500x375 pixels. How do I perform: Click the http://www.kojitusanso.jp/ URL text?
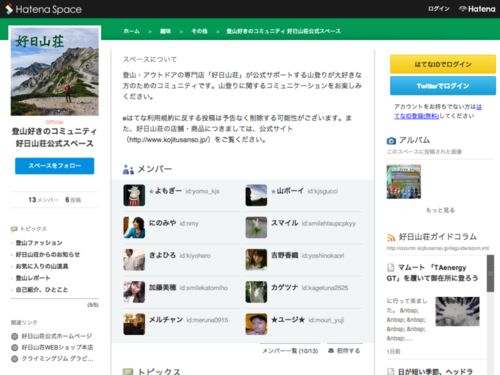coord(169,140)
